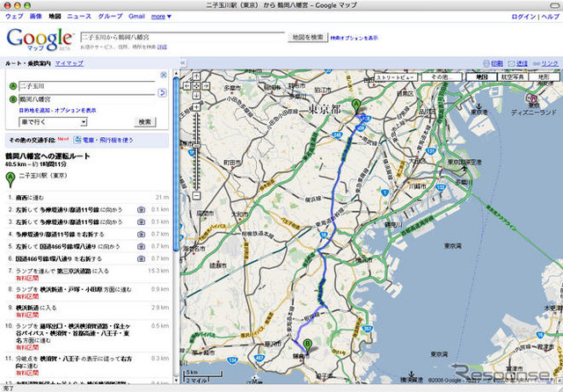
Task: Focus the destination B field 鶴岡八幡宮
Action: tap(87, 99)
